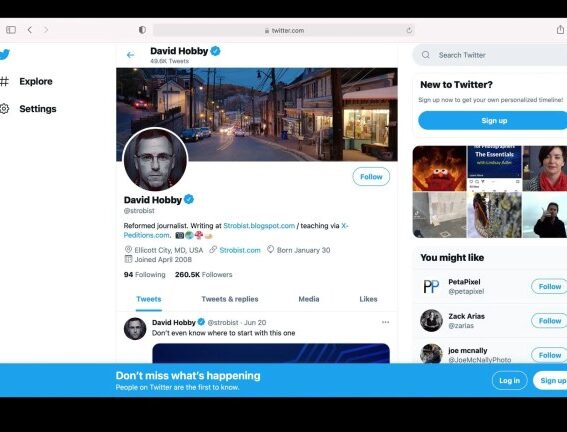Open the grey wall media thumbnail
The width and height of the screenshot is (567, 432).
click(439, 215)
